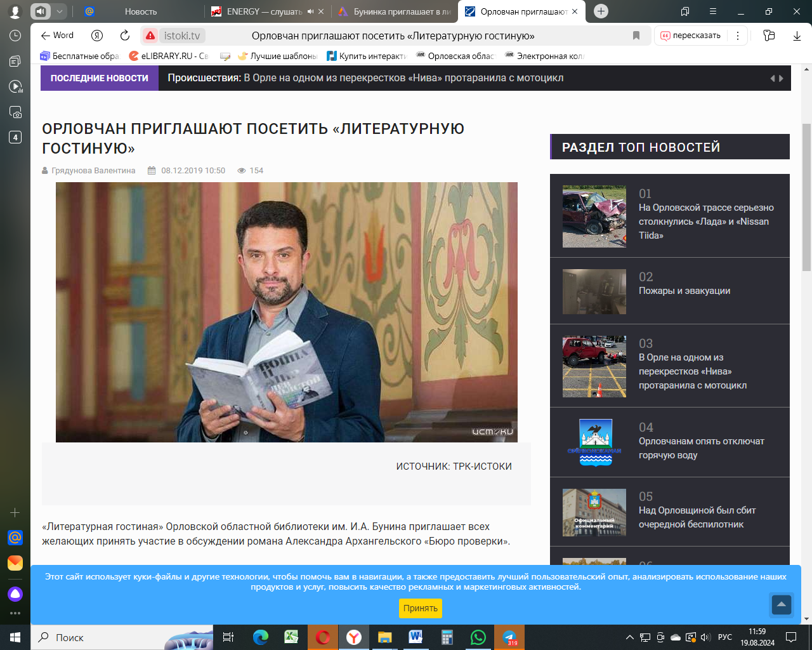Click the crashed car thumbnail in top news
Viewport: 812px width, 650px height.
click(594, 216)
